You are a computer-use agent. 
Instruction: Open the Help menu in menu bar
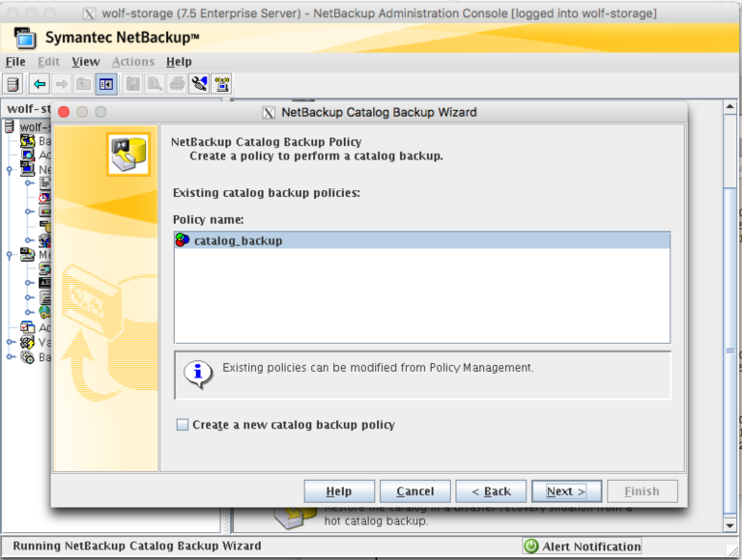pos(179,62)
